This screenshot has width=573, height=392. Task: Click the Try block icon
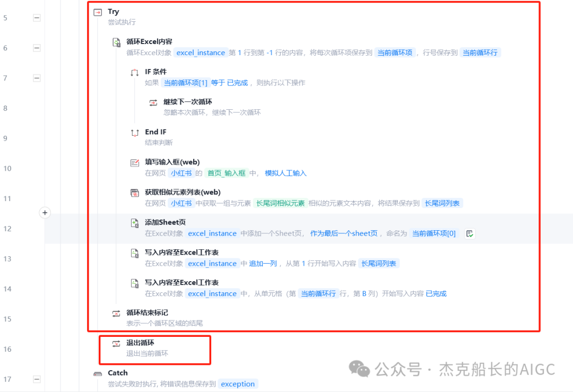pyautogui.click(x=98, y=12)
